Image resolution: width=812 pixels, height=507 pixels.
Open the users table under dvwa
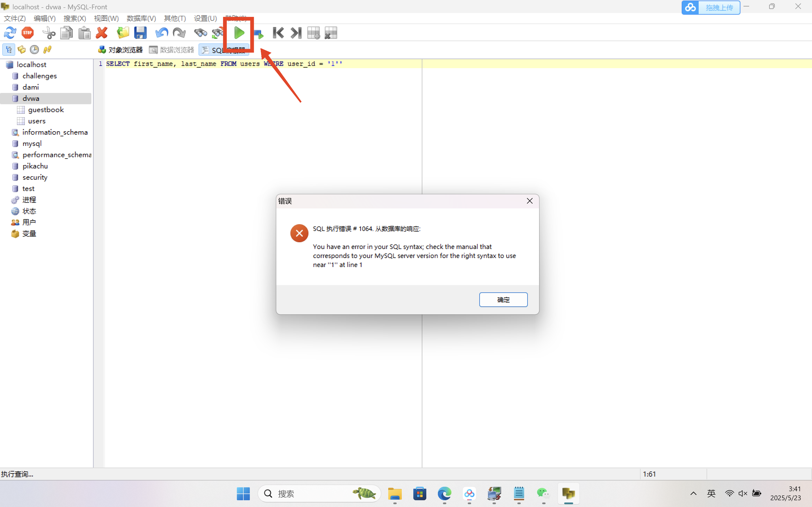point(37,121)
